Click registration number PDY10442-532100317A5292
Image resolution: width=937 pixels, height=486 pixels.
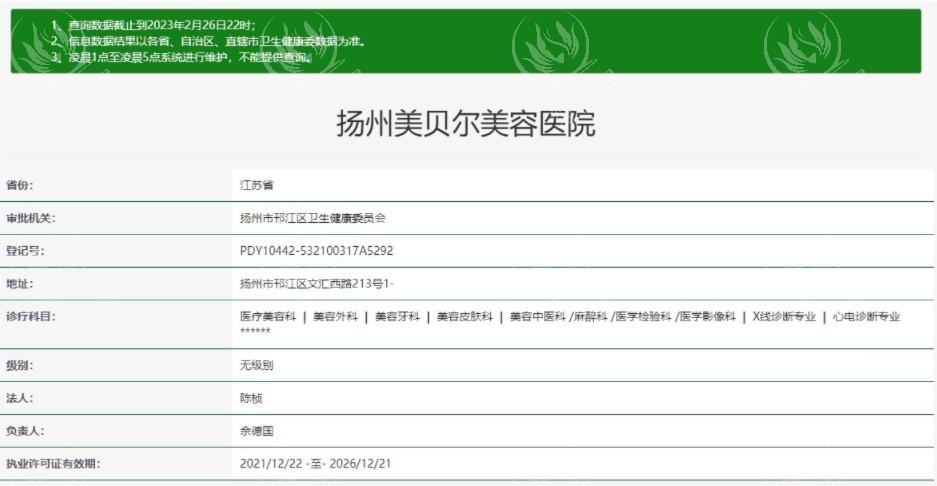pos(317,251)
